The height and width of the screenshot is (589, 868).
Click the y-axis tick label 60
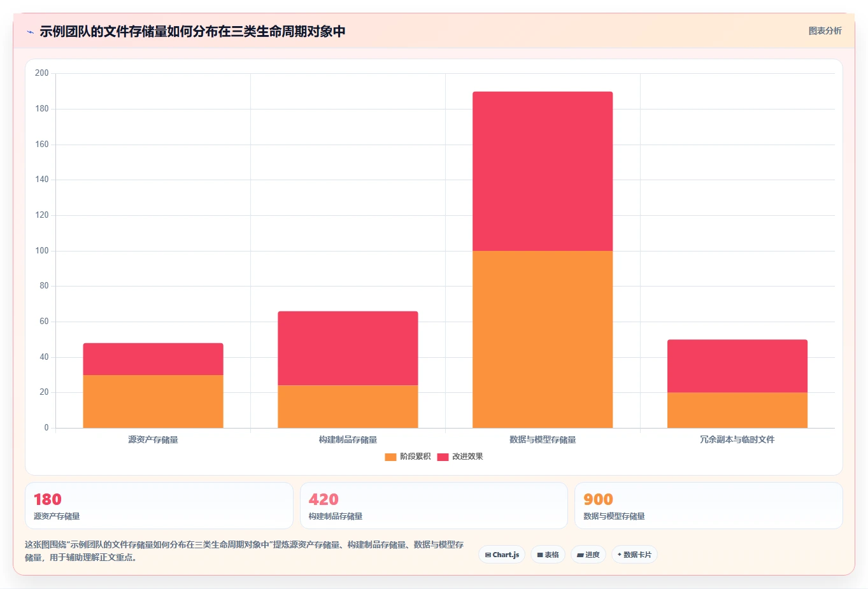[44, 322]
